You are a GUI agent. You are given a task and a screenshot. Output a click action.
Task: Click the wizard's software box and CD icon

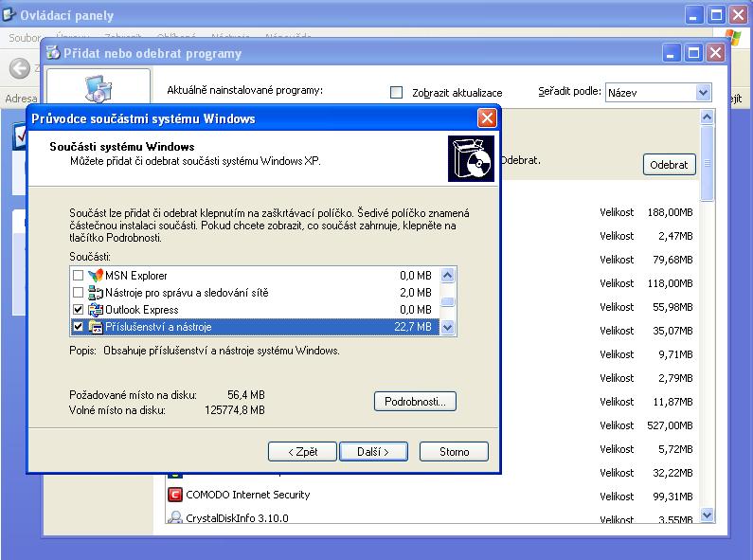click(x=471, y=158)
